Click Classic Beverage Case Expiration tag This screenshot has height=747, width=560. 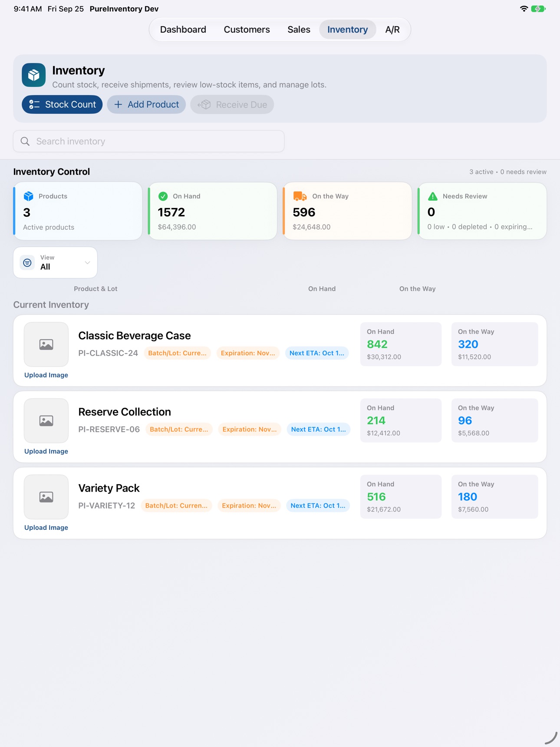248,353
